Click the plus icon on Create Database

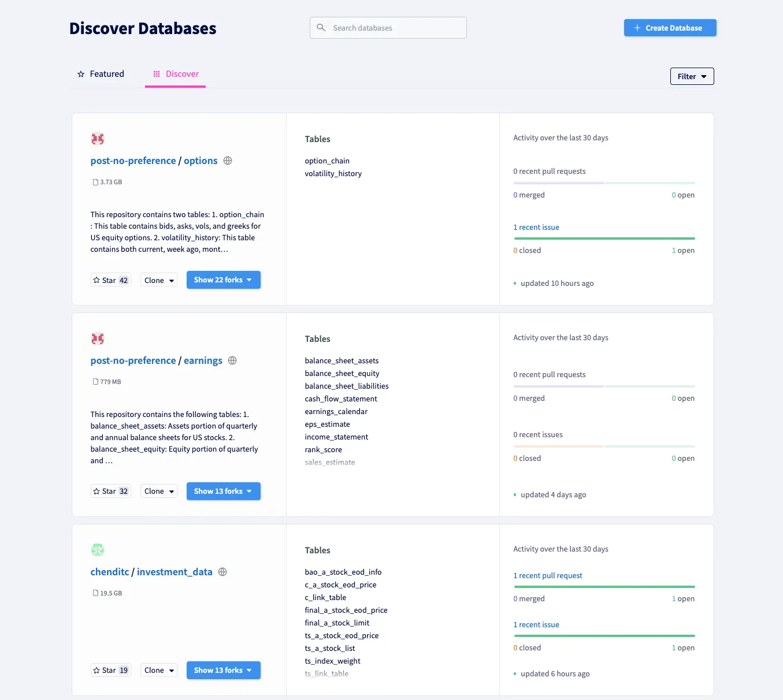[x=637, y=28]
